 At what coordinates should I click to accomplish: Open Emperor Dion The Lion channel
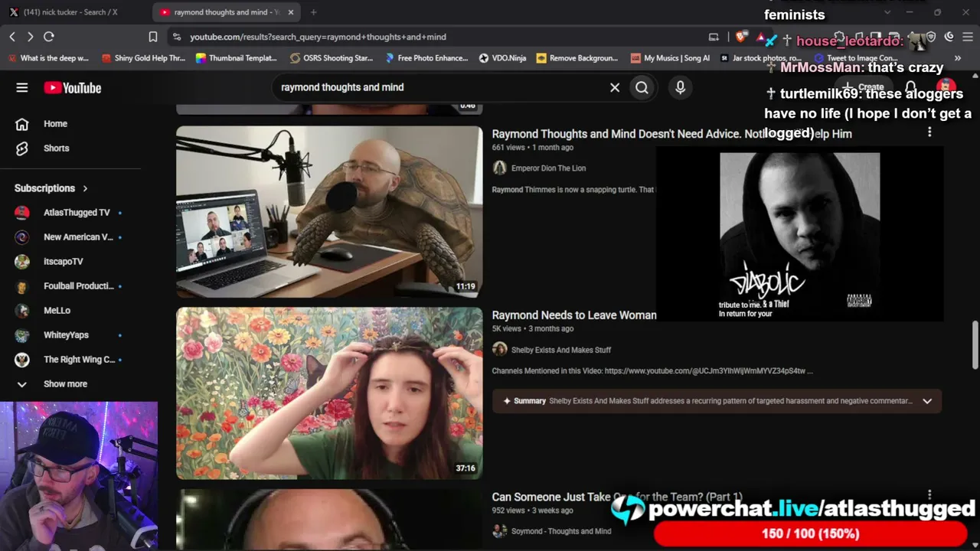548,168
